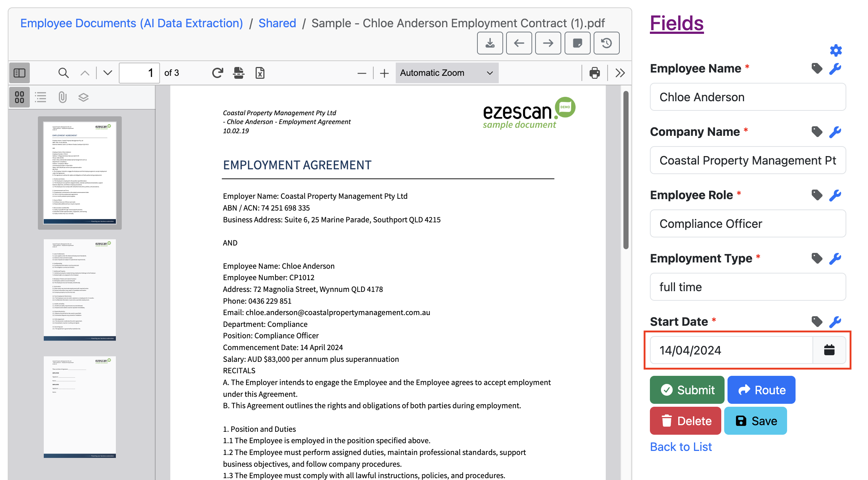Expand the secondary tools menu

click(x=620, y=73)
